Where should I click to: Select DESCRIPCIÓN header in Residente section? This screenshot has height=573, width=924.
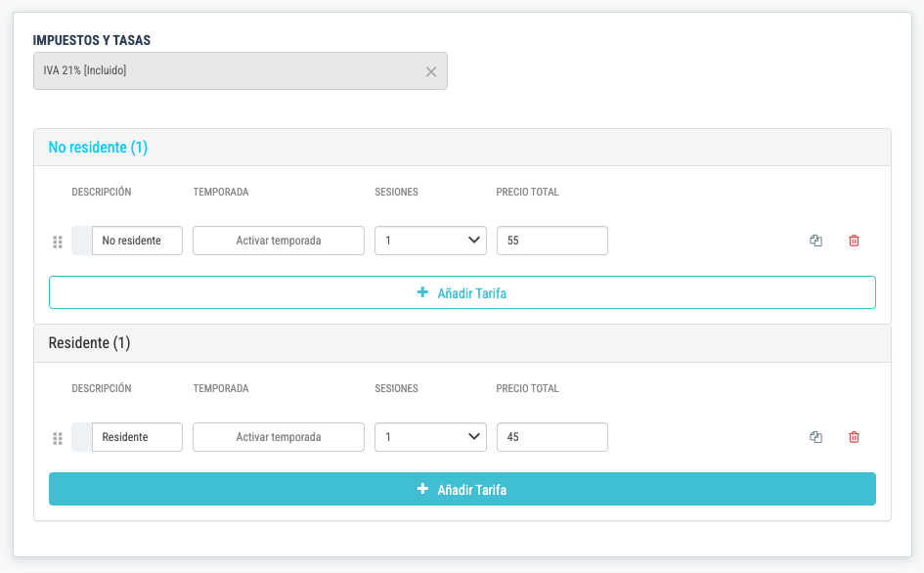point(102,388)
